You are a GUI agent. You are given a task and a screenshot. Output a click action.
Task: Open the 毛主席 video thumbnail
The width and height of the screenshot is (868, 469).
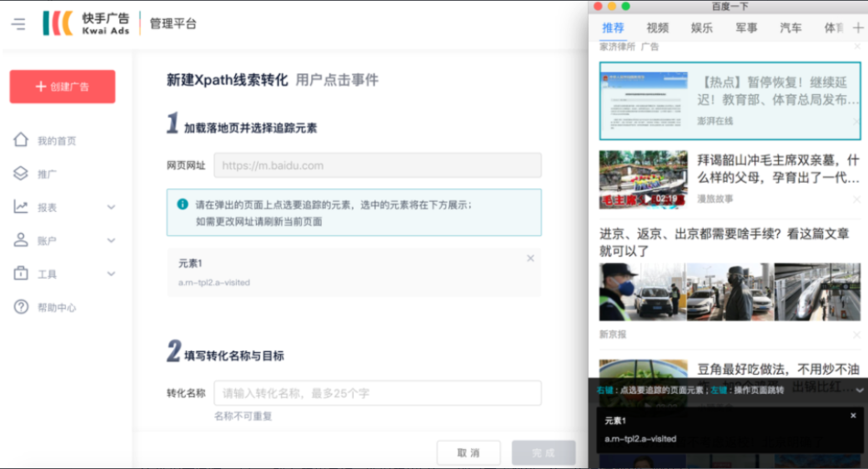[643, 179]
